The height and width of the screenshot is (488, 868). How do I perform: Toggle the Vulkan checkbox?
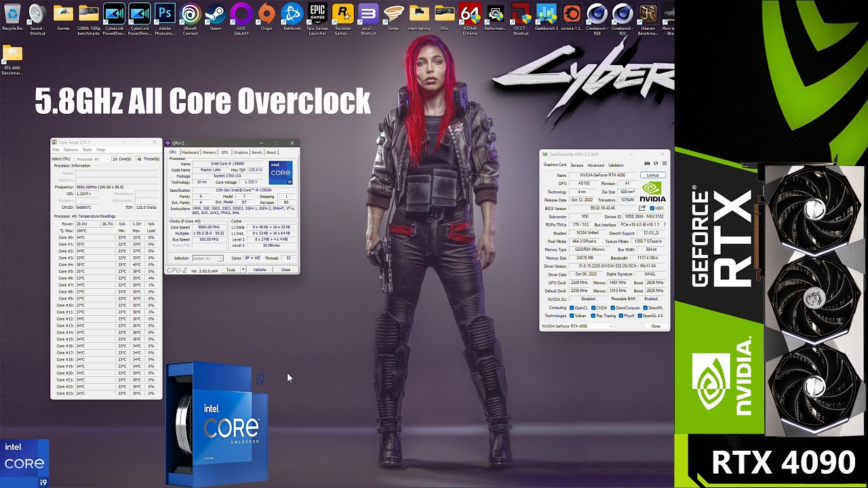[x=572, y=316]
